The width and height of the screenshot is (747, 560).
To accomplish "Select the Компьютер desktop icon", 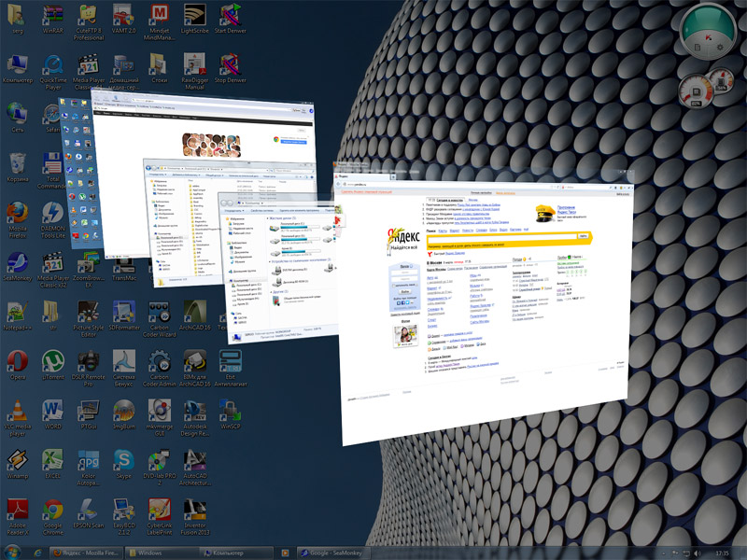I will click(x=18, y=67).
